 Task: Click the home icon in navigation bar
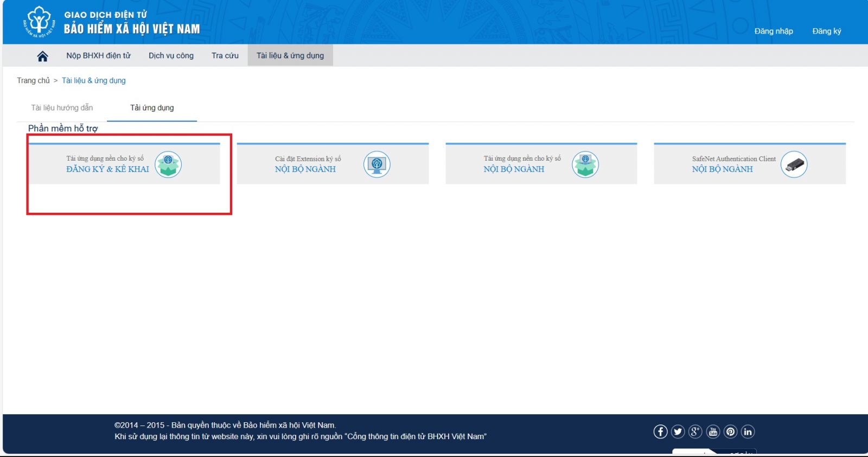42,56
